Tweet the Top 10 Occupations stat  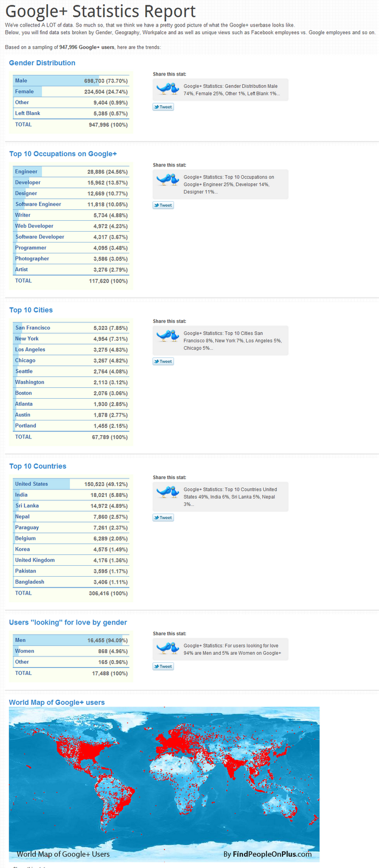pos(163,205)
